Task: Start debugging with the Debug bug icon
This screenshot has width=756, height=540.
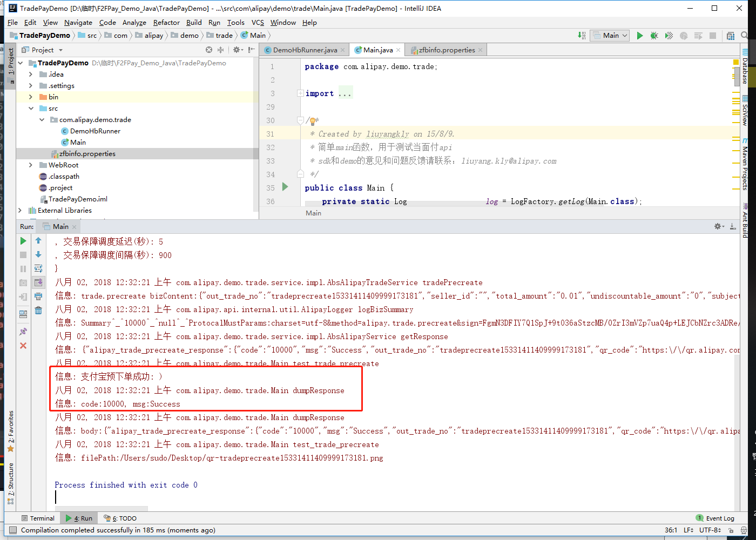Action: click(654, 36)
